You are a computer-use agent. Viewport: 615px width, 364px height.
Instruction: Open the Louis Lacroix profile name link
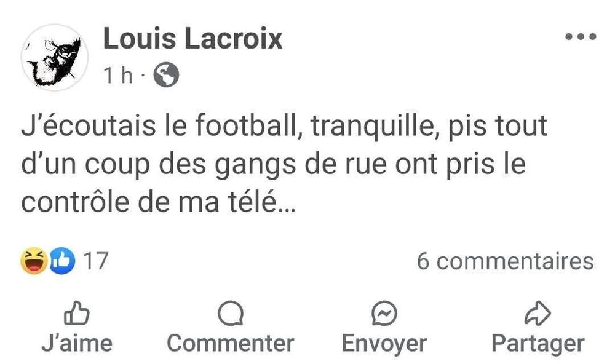click(x=192, y=39)
